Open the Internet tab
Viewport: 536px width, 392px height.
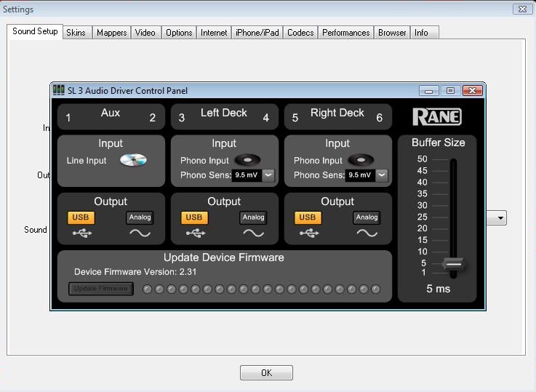tap(214, 33)
